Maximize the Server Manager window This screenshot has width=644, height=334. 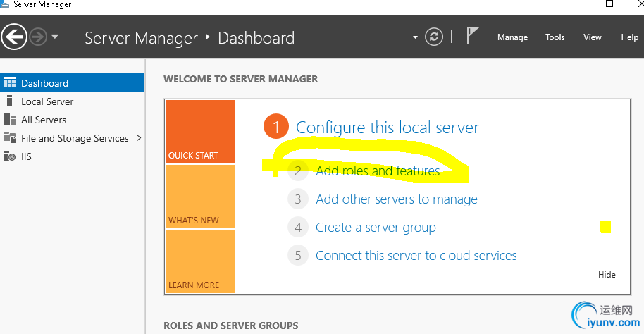click(x=609, y=4)
